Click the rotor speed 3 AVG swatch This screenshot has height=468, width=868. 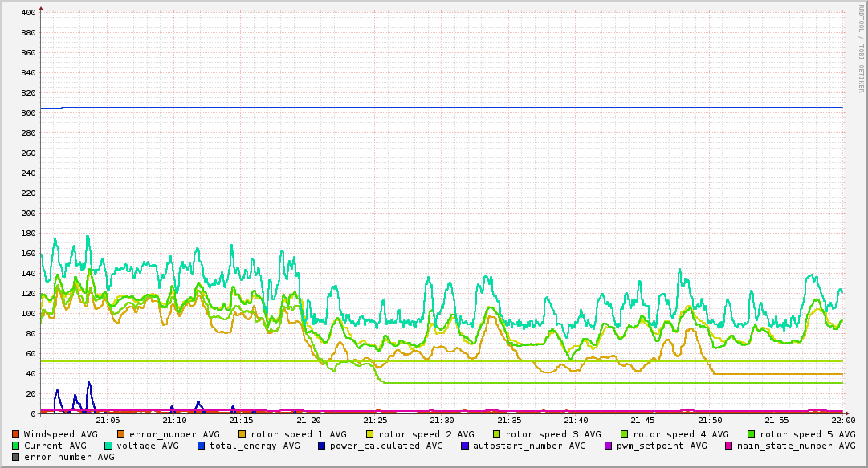click(x=497, y=434)
